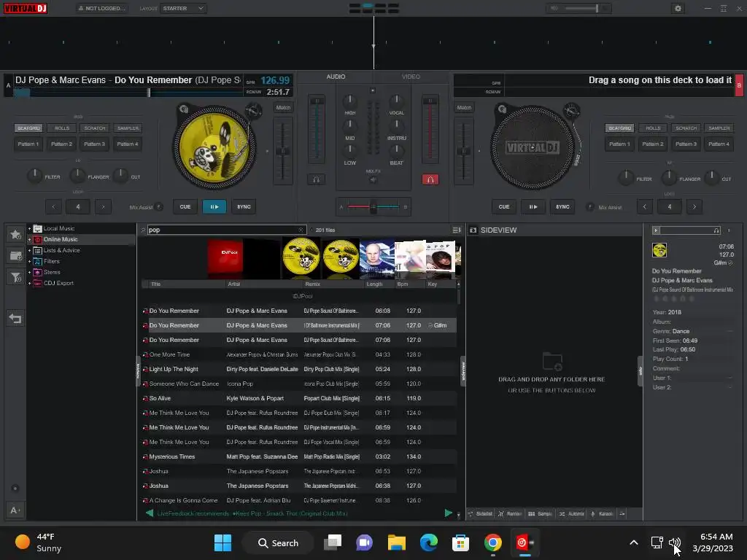Screen dimensions: 747x560
Task: Click the Bpm column header
Action: tap(409, 284)
